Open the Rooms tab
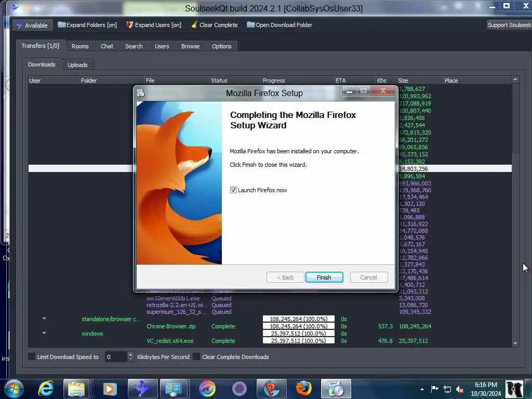This screenshot has height=399, width=532. point(80,46)
